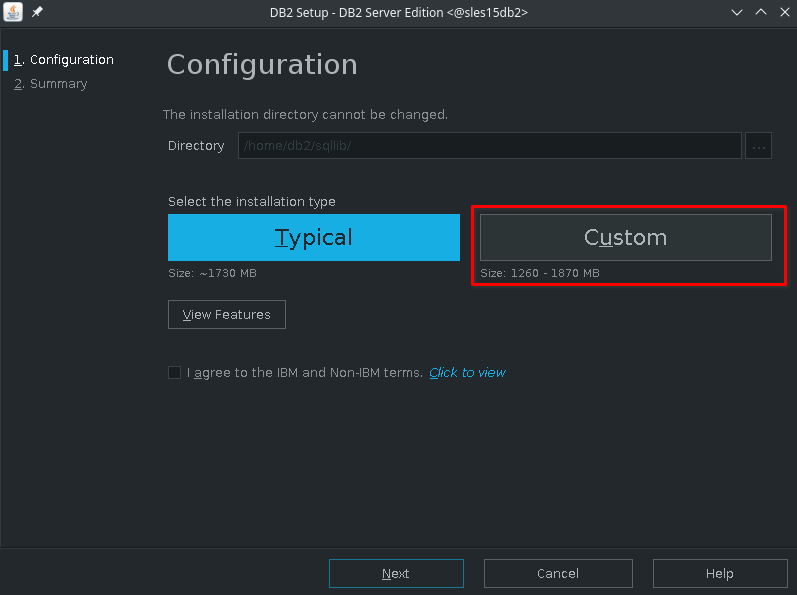The height and width of the screenshot is (595, 797).
Task: Click the Configuration page heading
Action: (x=262, y=65)
